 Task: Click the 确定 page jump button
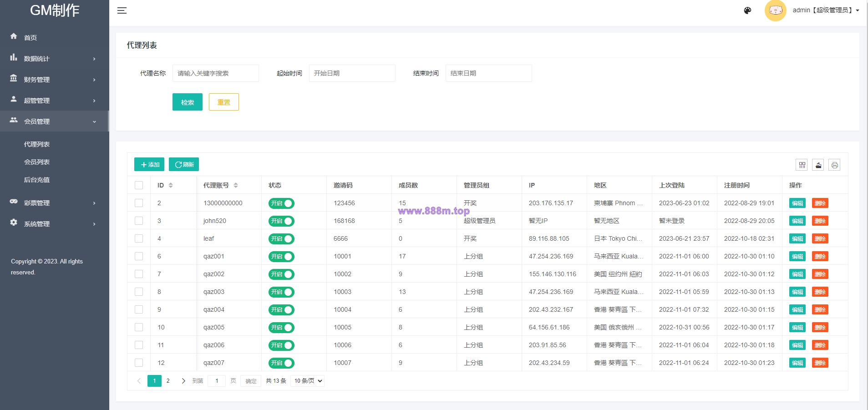pyautogui.click(x=251, y=381)
